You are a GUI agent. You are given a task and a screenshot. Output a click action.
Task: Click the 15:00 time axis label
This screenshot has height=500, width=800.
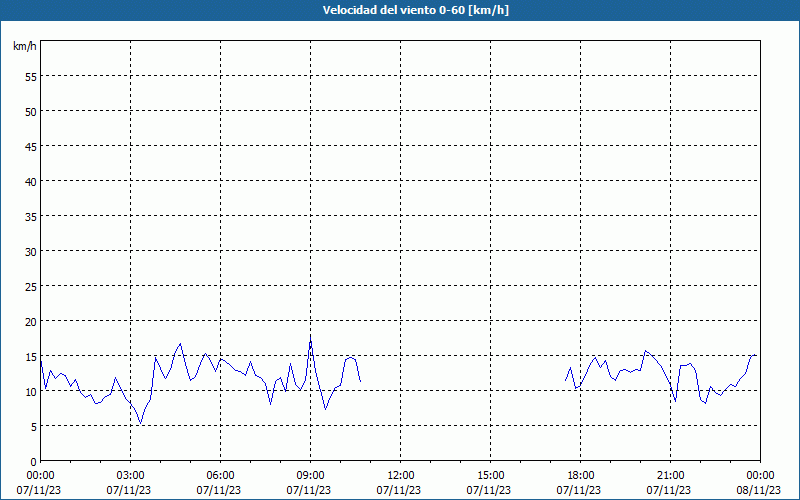[490, 476]
